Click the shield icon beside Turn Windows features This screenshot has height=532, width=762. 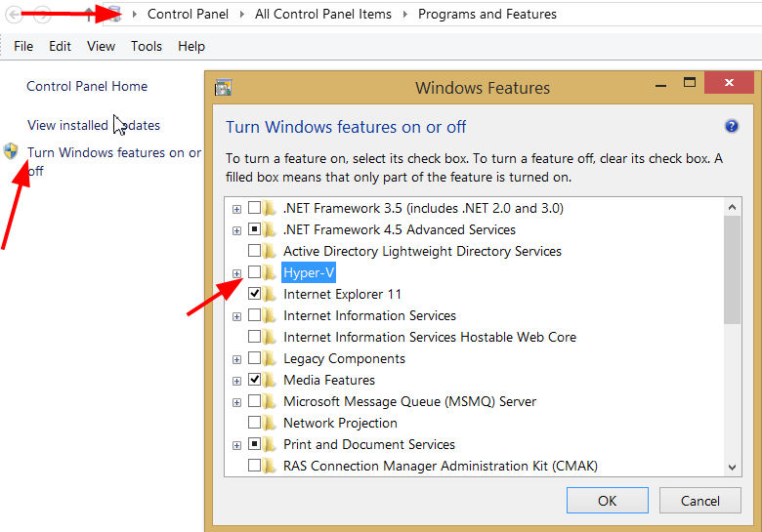click(x=12, y=151)
